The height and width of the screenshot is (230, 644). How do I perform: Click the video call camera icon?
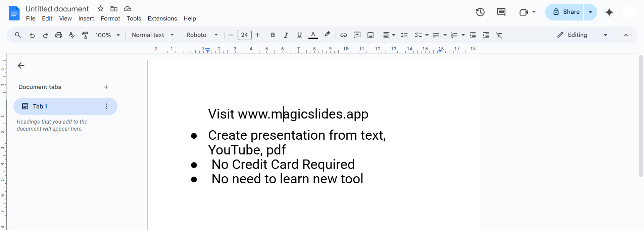(524, 12)
